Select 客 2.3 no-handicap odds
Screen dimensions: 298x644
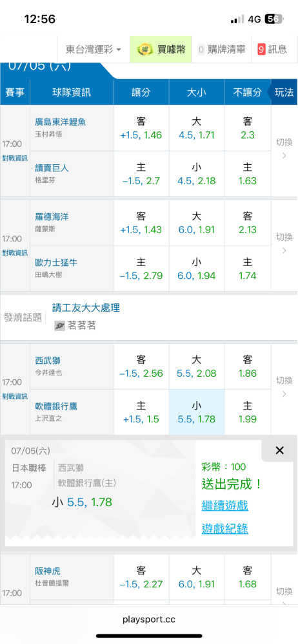(248, 128)
